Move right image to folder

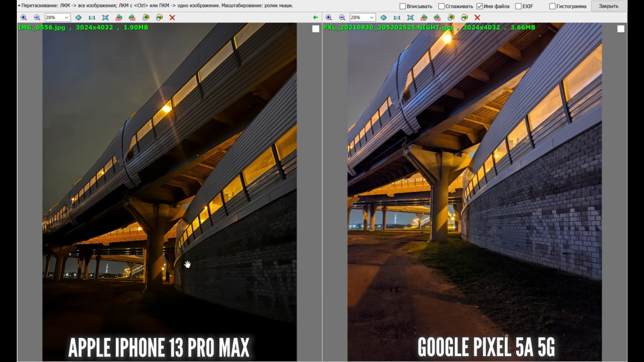tap(465, 17)
